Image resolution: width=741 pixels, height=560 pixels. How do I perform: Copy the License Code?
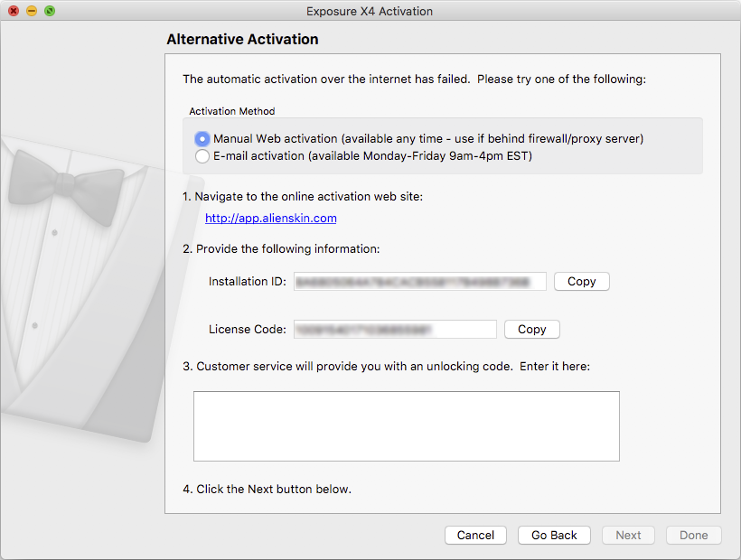(x=532, y=329)
